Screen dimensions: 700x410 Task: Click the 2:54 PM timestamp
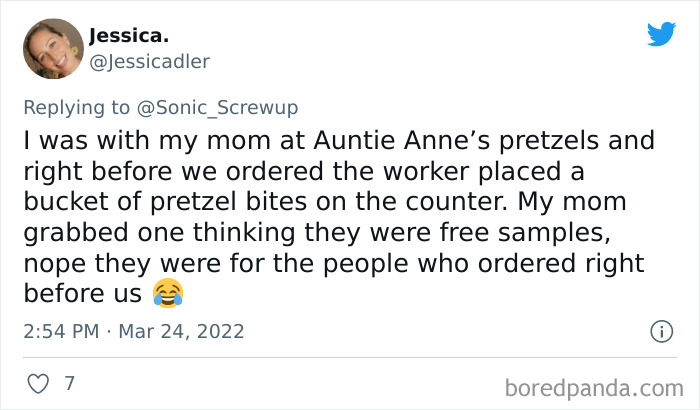59,331
